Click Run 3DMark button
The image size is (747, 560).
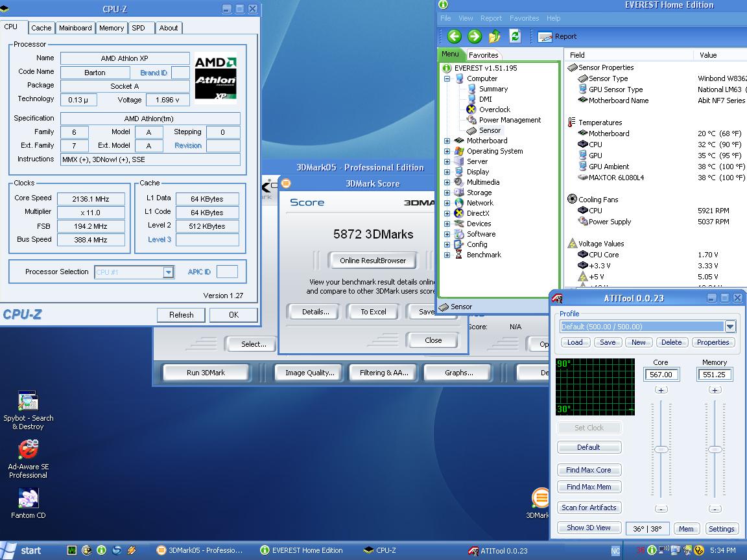click(x=206, y=373)
